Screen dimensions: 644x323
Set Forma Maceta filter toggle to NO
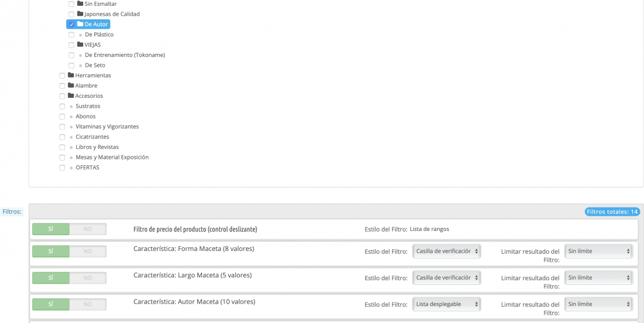(x=88, y=251)
